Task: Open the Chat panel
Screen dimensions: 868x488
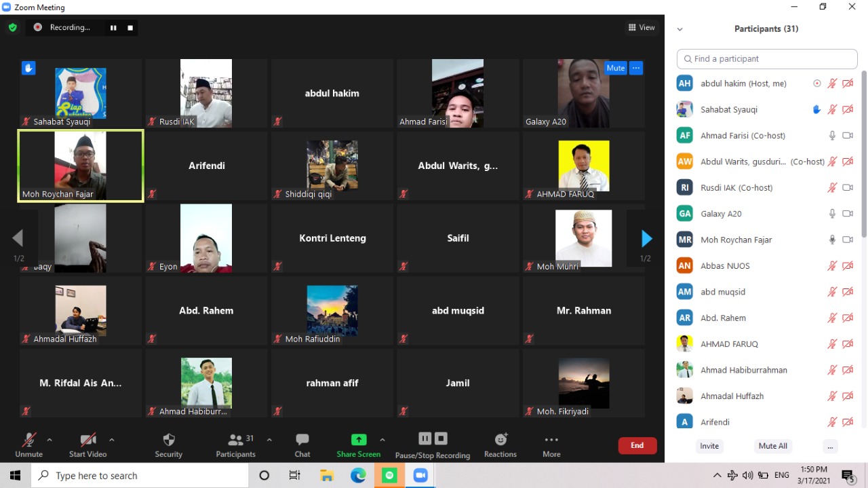Action: pos(302,445)
